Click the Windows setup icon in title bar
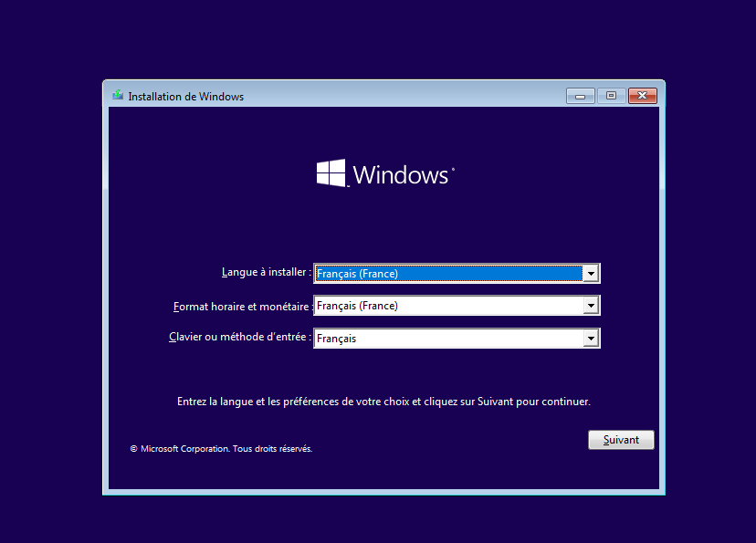 pyautogui.click(x=118, y=96)
